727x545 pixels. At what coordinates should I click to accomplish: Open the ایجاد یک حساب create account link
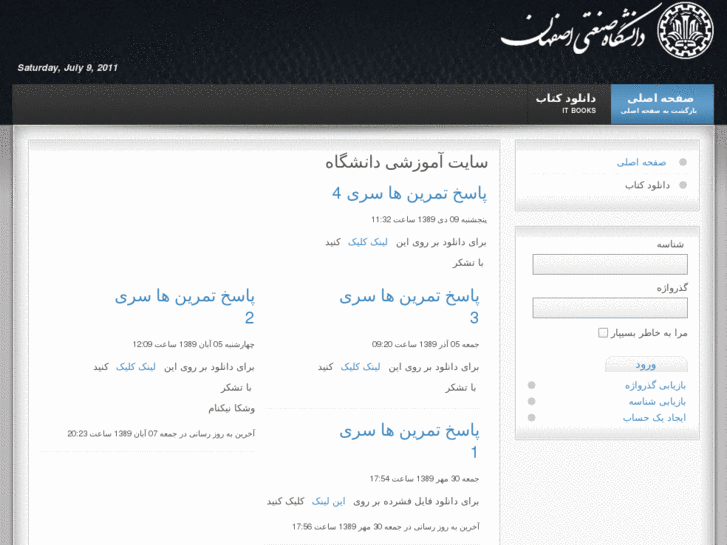point(654,417)
